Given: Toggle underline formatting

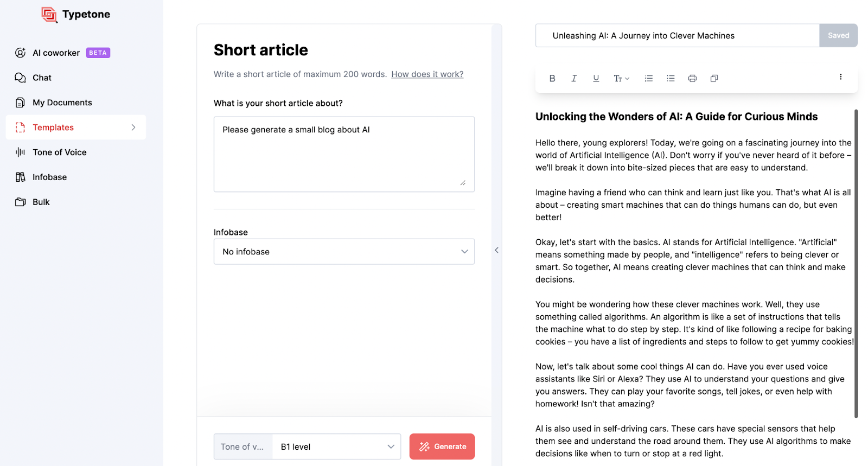Looking at the screenshot, I should coord(595,78).
